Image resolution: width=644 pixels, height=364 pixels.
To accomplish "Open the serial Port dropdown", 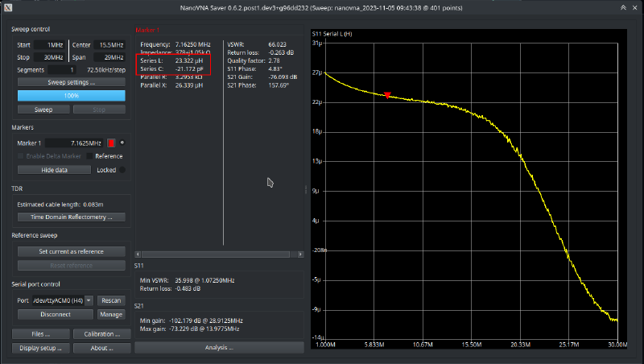I will click(x=89, y=300).
